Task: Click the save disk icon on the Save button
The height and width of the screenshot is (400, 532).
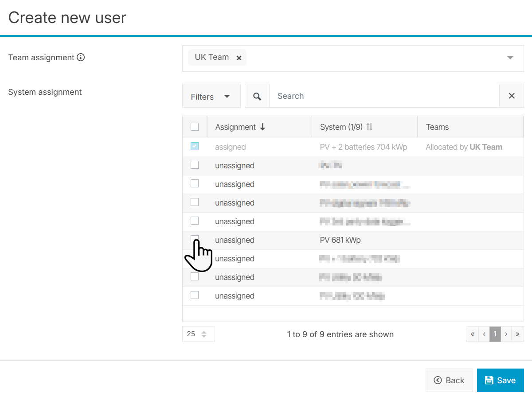Action: (x=489, y=380)
